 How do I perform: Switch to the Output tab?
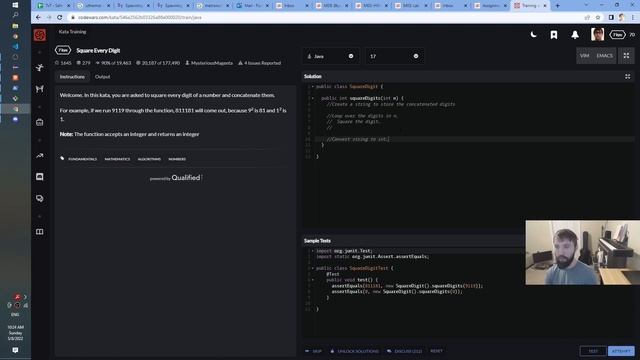tap(102, 77)
